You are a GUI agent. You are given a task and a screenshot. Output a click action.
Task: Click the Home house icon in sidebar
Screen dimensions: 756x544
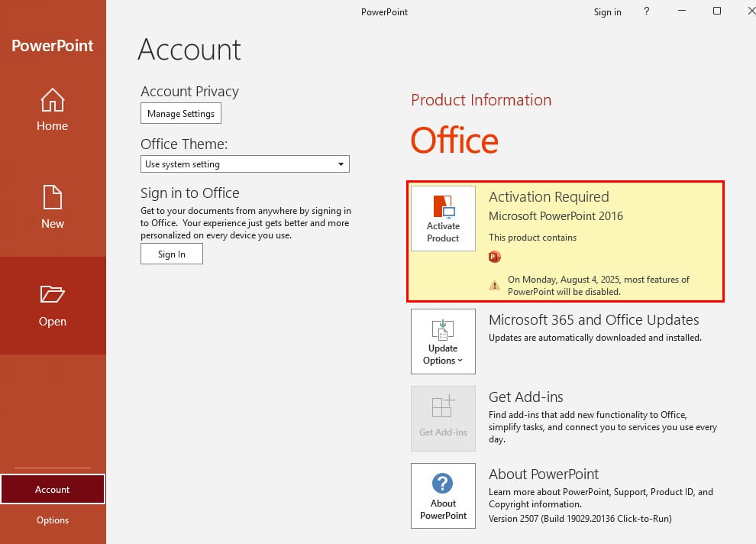(x=52, y=99)
